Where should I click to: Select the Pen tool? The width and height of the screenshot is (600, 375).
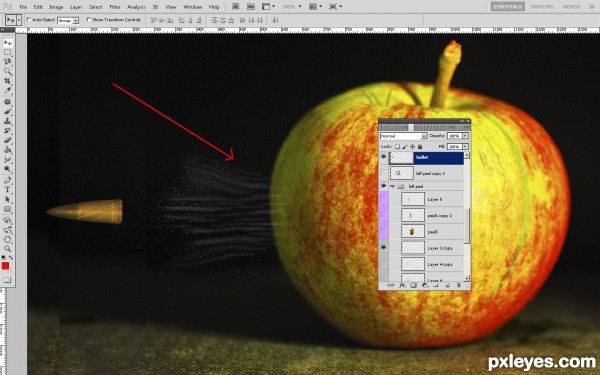coord(8,180)
